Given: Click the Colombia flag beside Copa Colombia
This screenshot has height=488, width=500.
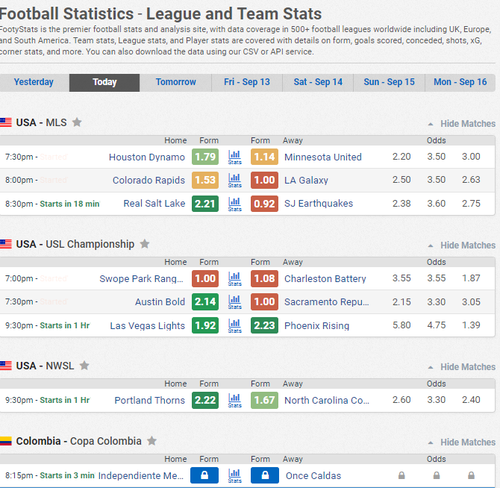Looking at the screenshot, I should click(6, 441).
